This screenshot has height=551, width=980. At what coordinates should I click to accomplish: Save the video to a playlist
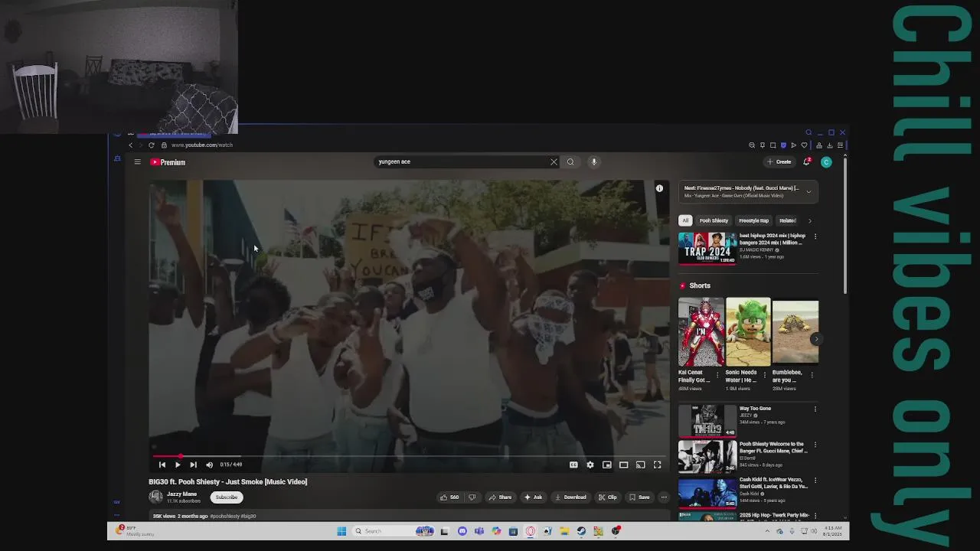pos(639,497)
